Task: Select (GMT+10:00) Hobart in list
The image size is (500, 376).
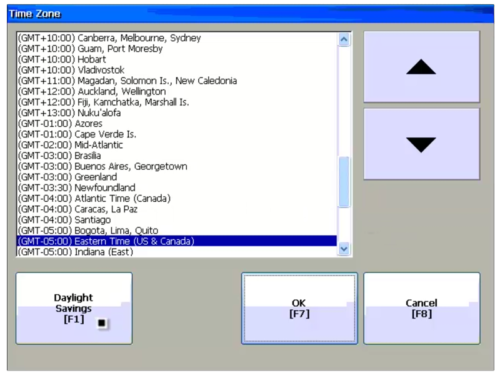Action: [x=177, y=59]
